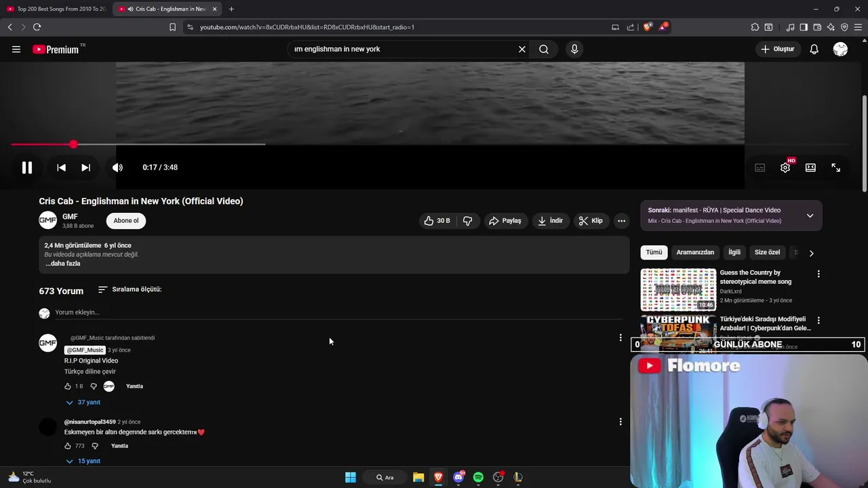Expand the Sonraki mix playlist panel
This screenshot has width=868, height=488.
[810, 216]
